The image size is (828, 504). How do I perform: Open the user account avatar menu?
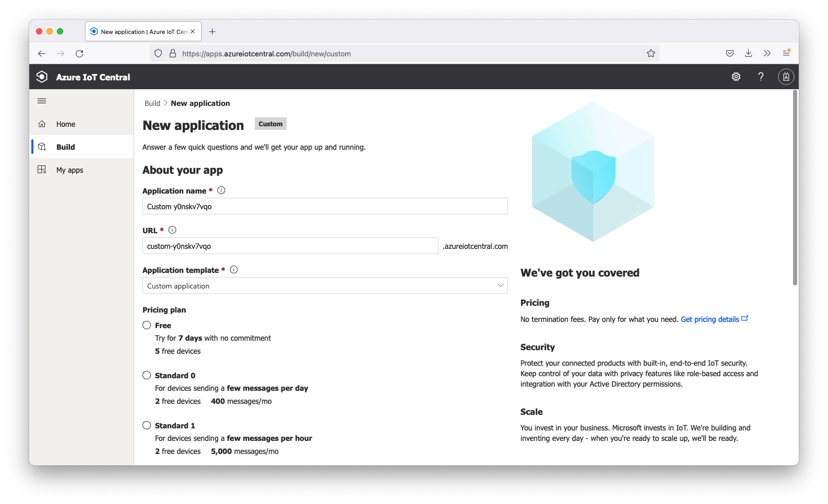pyautogui.click(x=786, y=77)
